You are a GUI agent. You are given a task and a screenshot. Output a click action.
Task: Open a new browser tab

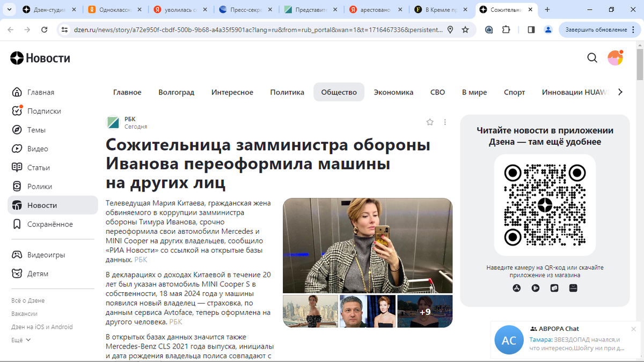547,10
